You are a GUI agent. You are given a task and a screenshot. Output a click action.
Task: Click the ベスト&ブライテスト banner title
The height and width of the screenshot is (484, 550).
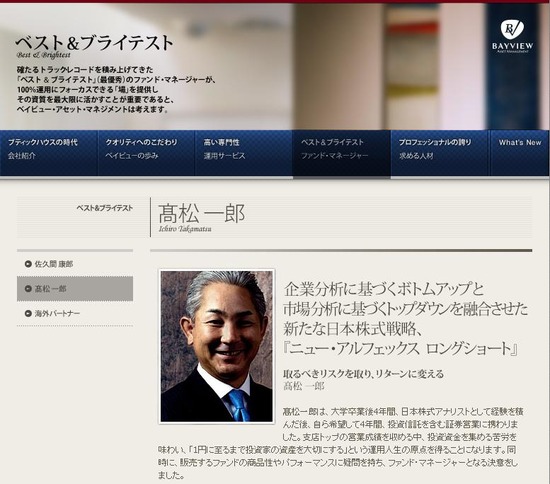pyautogui.click(x=94, y=42)
